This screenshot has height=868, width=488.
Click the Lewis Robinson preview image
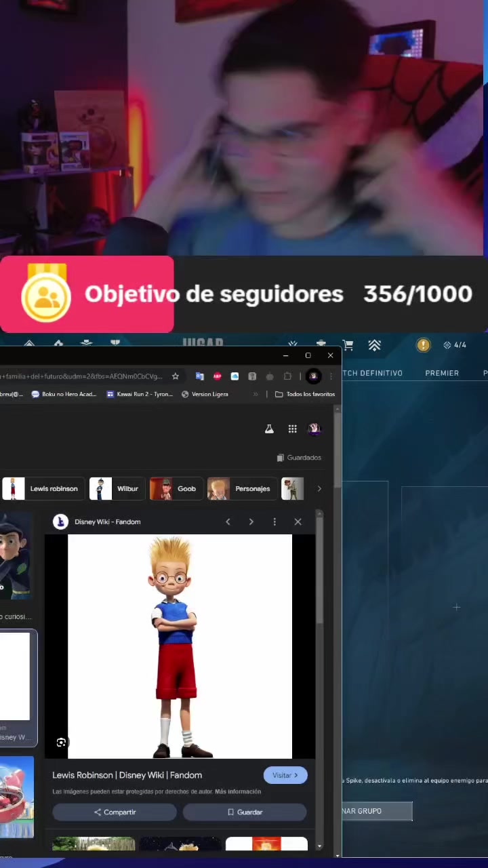coord(180,646)
